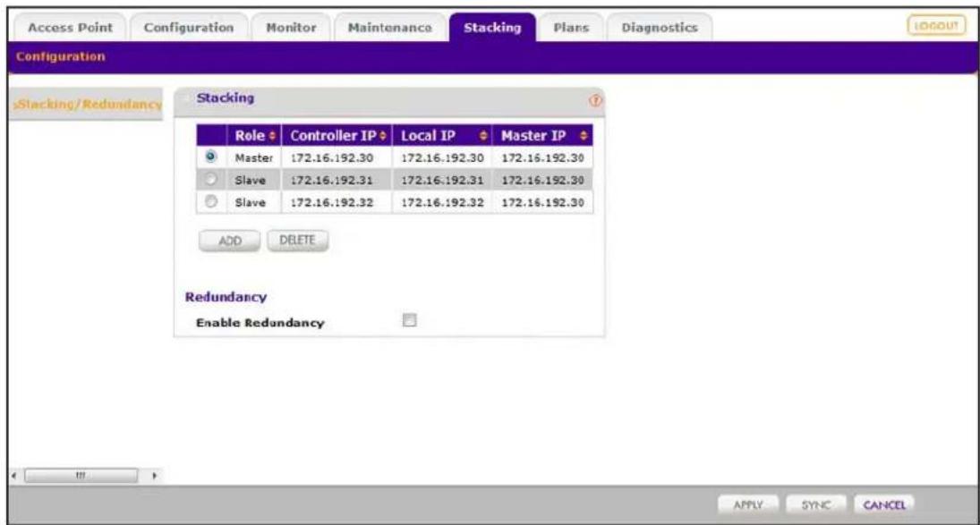Switch to the Configuration main tab
Screen dimensions: 980x525
[x=189, y=28]
